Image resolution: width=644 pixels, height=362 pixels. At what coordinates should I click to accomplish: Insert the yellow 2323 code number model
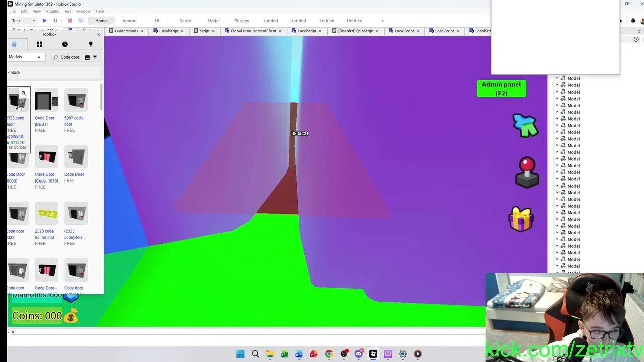[46, 214]
